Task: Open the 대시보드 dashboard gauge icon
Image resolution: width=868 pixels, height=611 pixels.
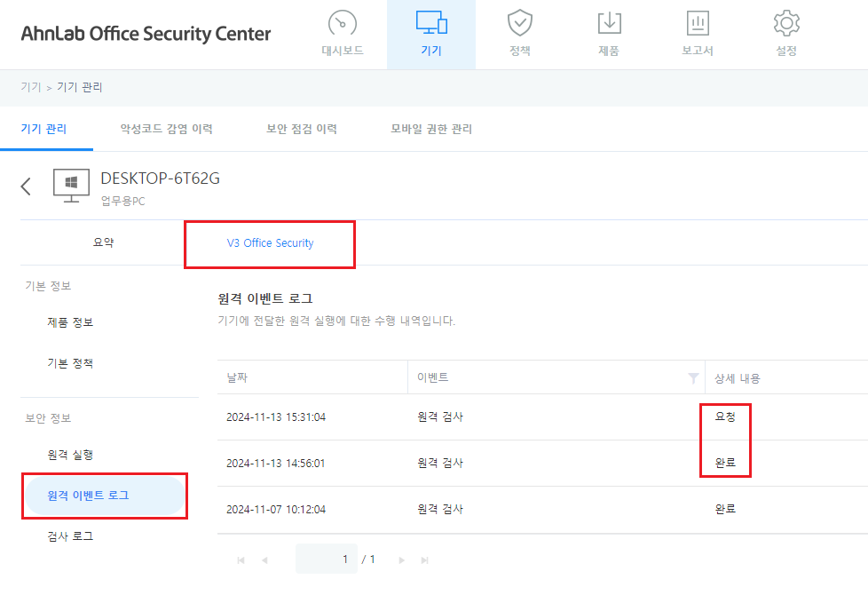Action: tap(343, 24)
